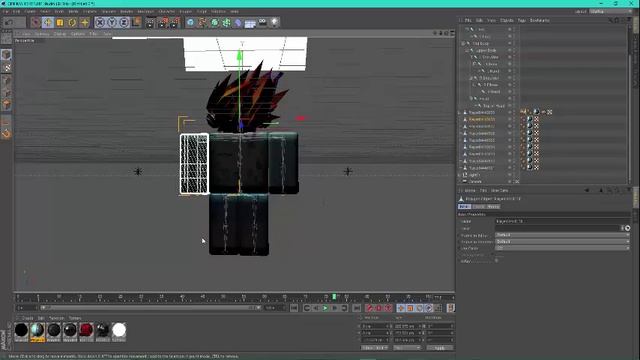Image resolution: width=640 pixels, height=360 pixels.
Task: Open Visible in Editor dropdown
Action: click(x=562, y=235)
